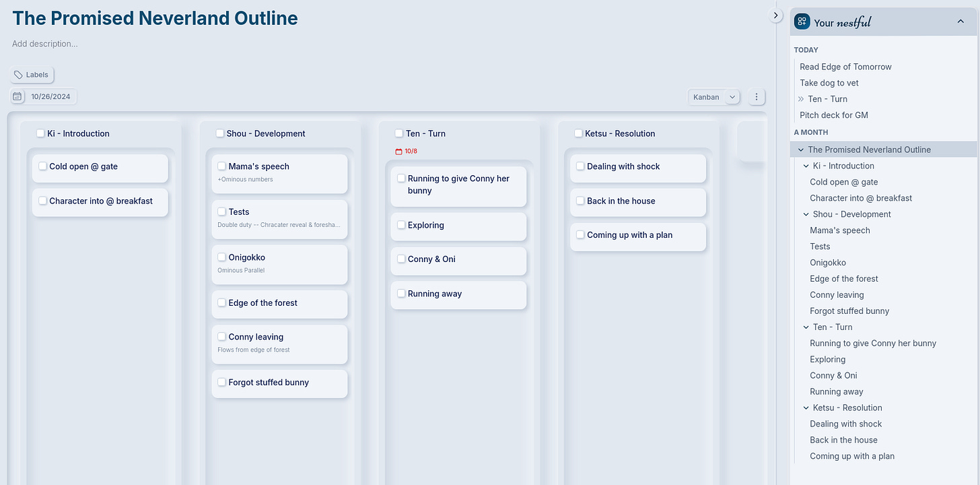
Task: Click the calendar icon beside 10/26/2024
Action: click(17, 96)
